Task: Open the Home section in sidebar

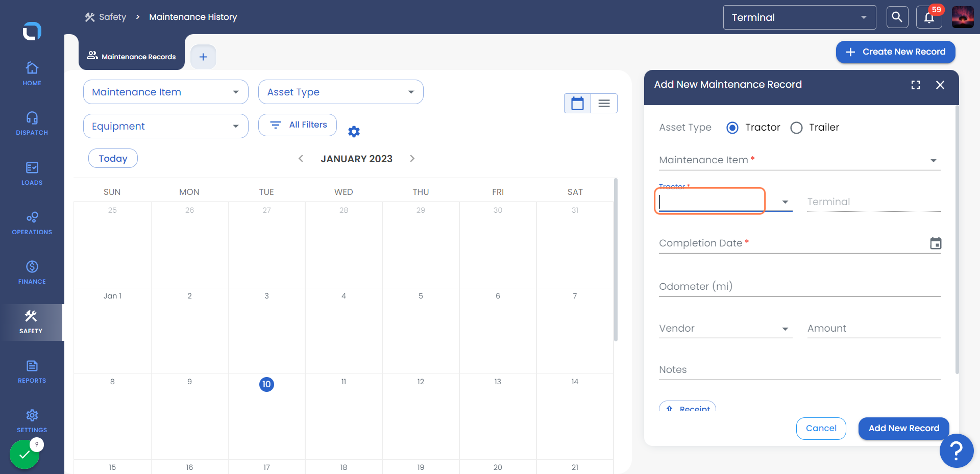Action: coord(32,74)
